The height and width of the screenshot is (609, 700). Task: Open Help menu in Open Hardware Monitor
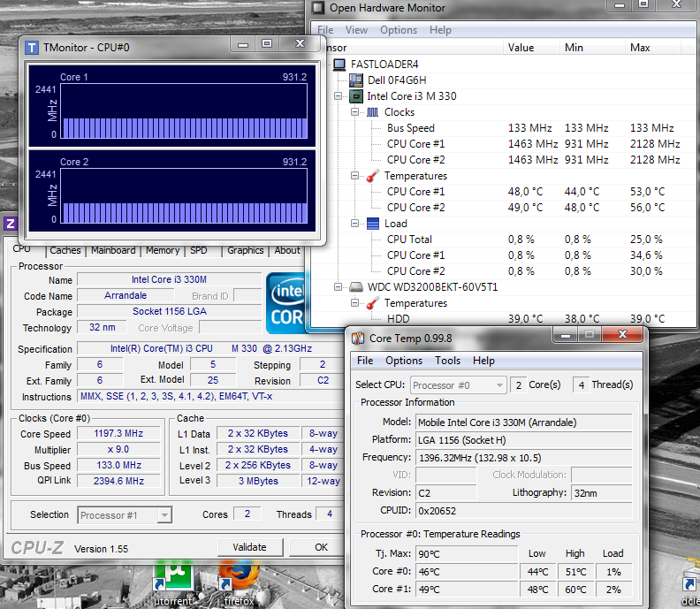tap(440, 30)
